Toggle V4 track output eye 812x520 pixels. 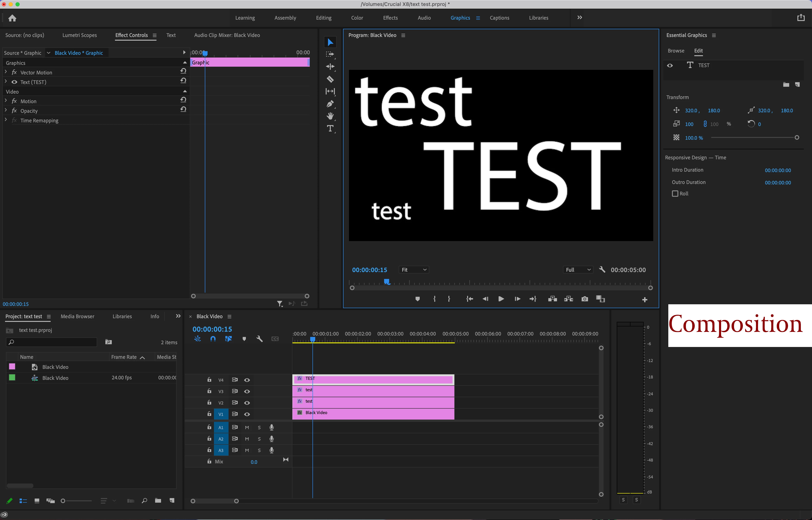click(247, 380)
